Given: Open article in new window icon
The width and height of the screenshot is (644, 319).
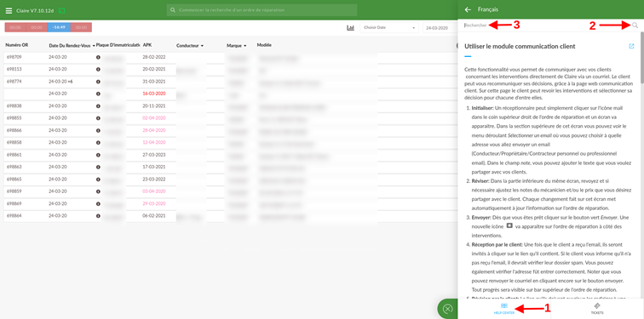Looking at the screenshot, I should tap(631, 46).
